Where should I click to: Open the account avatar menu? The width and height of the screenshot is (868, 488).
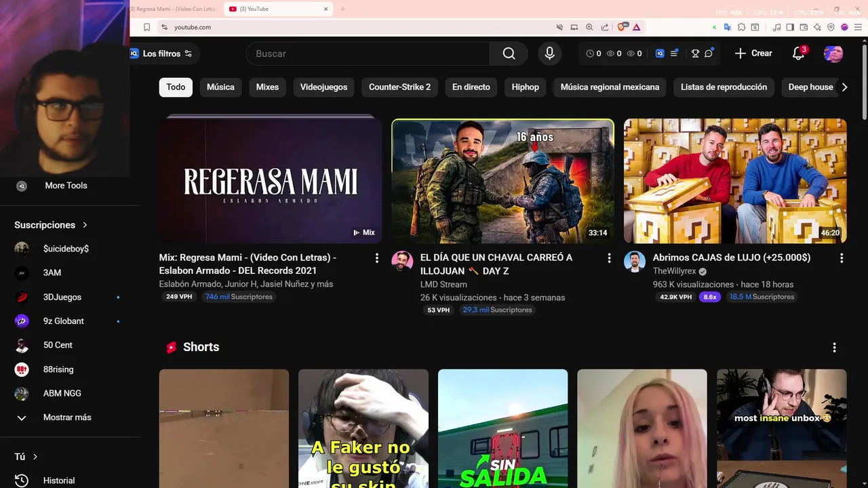(833, 54)
